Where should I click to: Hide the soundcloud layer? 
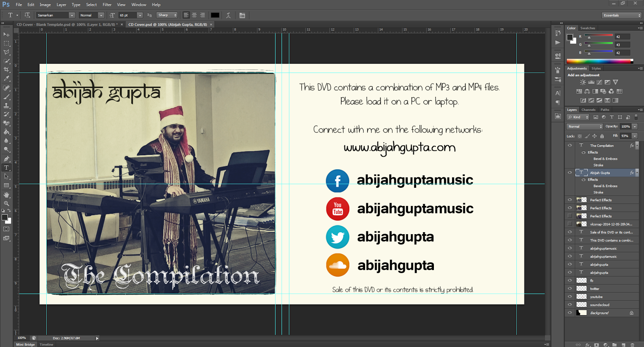point(570,305)
